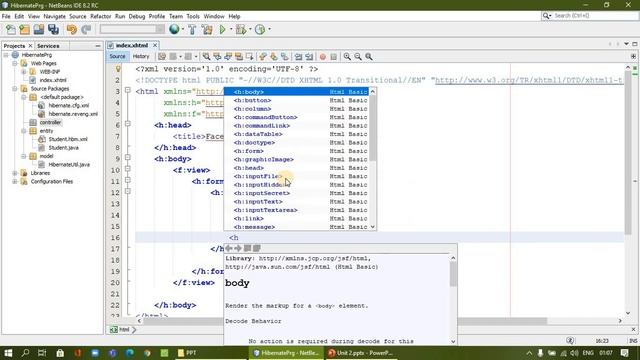Open the File menu
Screen dimensions: 640x360
[6, 16]
